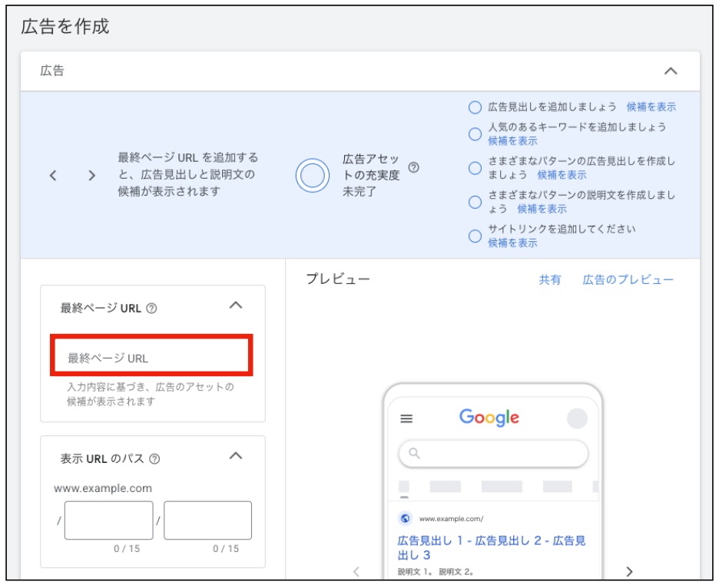Select the サイトリンクを追加してください circle
Screen dimensions: 719x588
475,236
